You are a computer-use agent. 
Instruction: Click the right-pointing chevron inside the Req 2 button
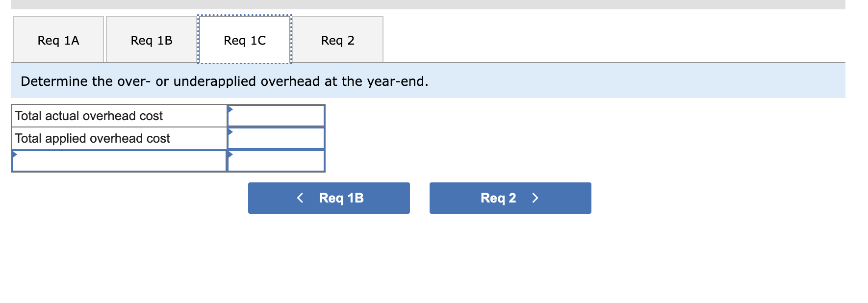pos(536,198)
